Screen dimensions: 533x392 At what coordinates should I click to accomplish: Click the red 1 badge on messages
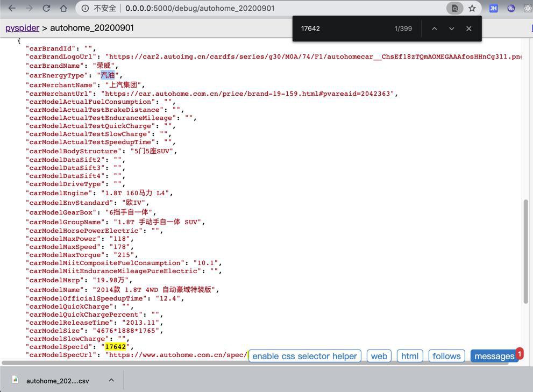coord(520,354)
